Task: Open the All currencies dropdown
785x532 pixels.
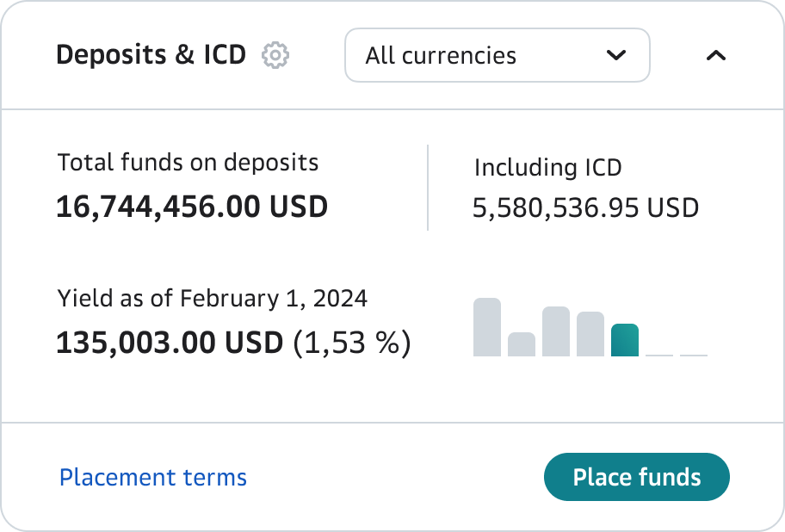Action: (x=497, y=55)
